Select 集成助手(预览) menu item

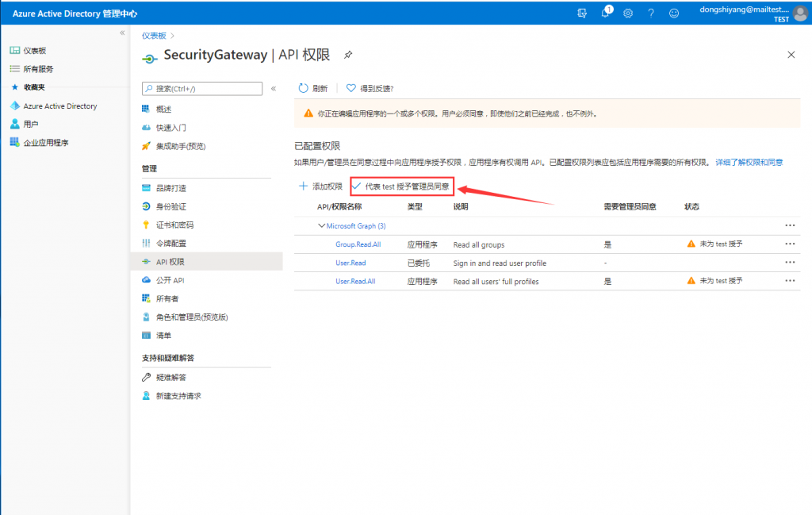181,146
